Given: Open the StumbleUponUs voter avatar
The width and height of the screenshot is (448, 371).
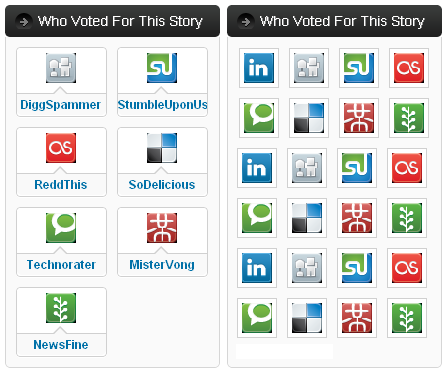Looking at the screenshot, I should [162, 68].
